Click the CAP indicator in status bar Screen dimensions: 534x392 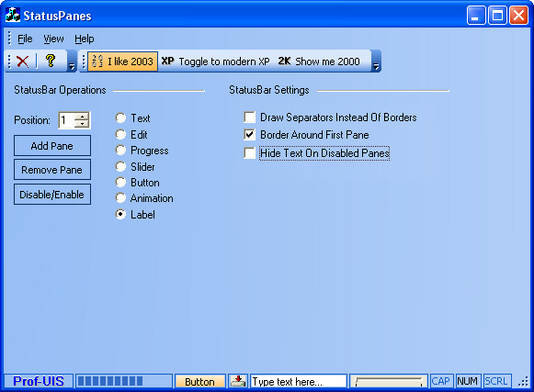pos(440,381)
